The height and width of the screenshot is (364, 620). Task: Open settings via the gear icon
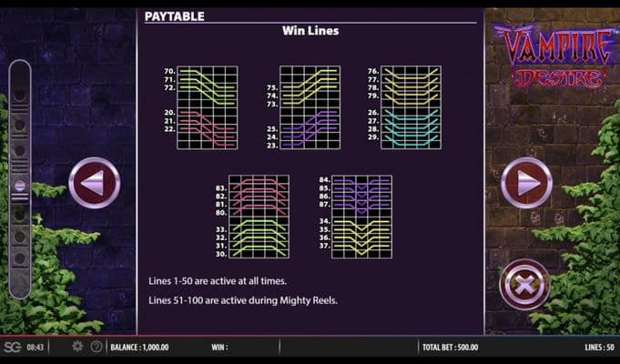(x=77, y=347)
